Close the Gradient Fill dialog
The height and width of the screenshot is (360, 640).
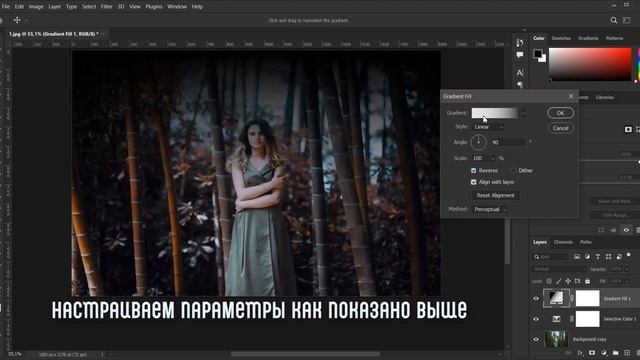click(x=571, y=96)
